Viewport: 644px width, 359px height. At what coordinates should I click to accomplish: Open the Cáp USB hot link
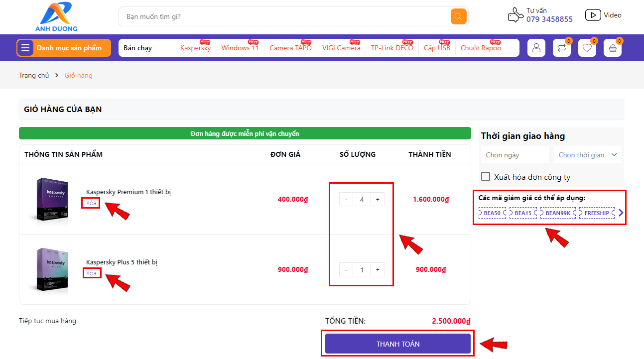[437, 48]
